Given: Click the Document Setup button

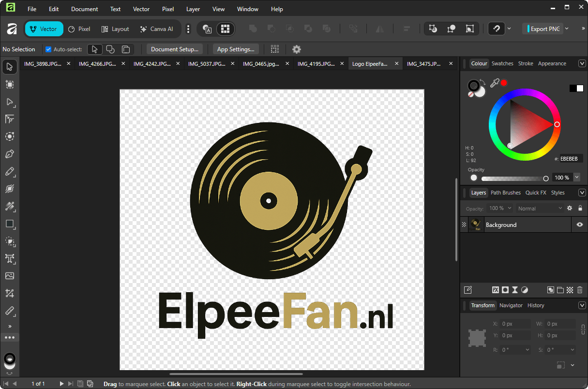Looking at the screenshot, I should click(175, 49).
